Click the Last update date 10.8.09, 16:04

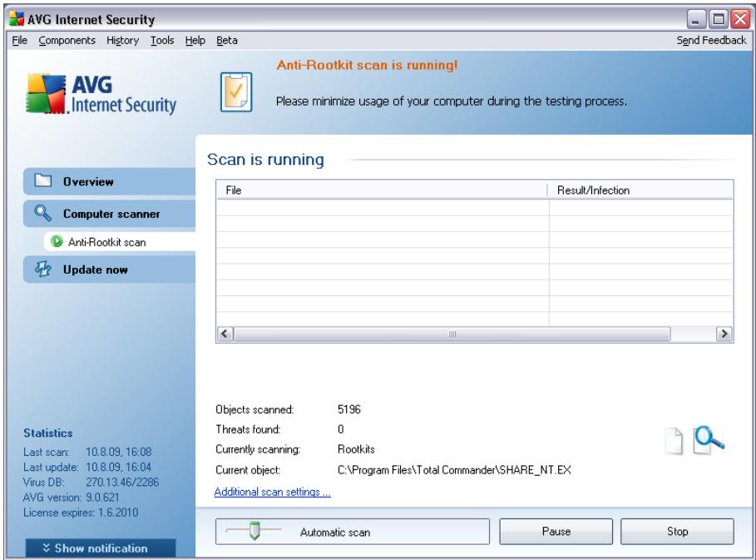click(x=119, y=467)
